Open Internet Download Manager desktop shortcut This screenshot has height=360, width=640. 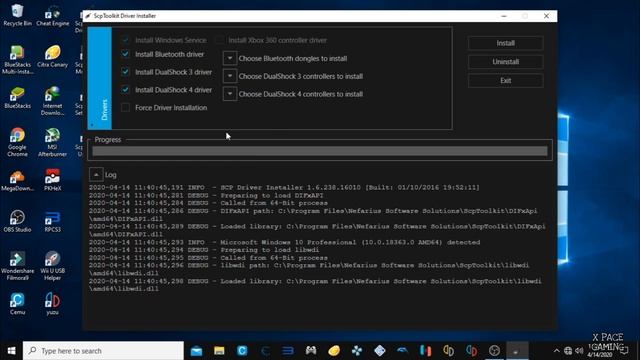tap(52, 101)
